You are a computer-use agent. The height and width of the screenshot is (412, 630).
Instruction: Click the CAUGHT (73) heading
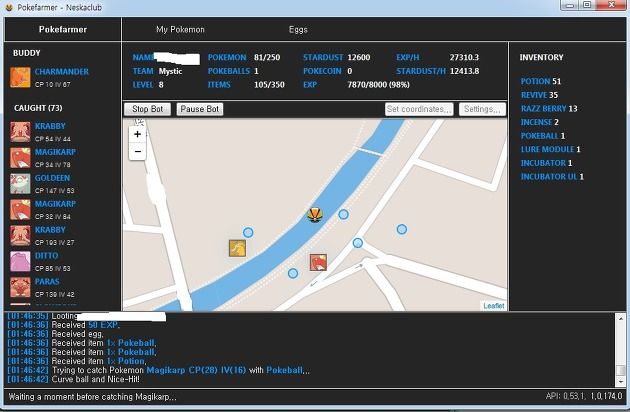[38, 108]
